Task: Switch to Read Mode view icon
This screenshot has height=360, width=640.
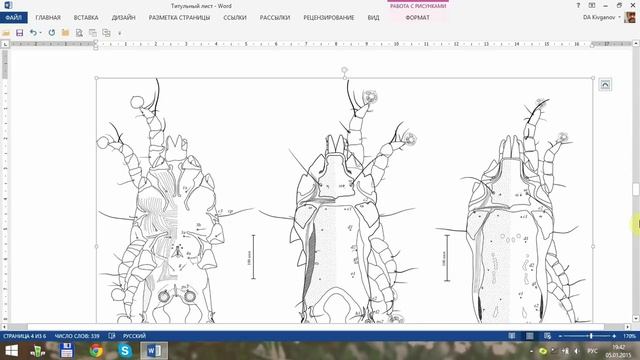Action: [512, 336]
